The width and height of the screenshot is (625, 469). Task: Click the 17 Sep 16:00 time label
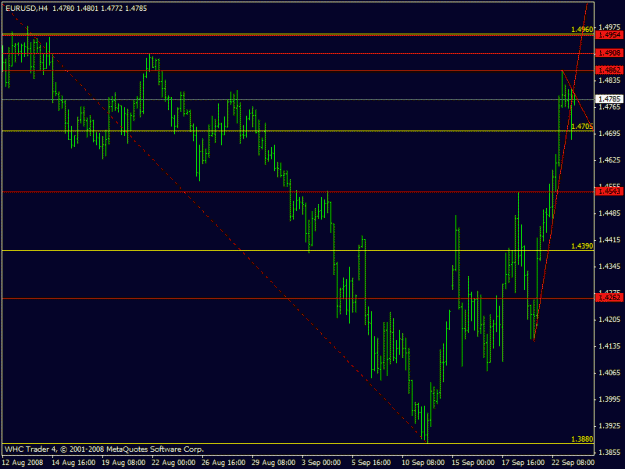[x=523, y=463]
